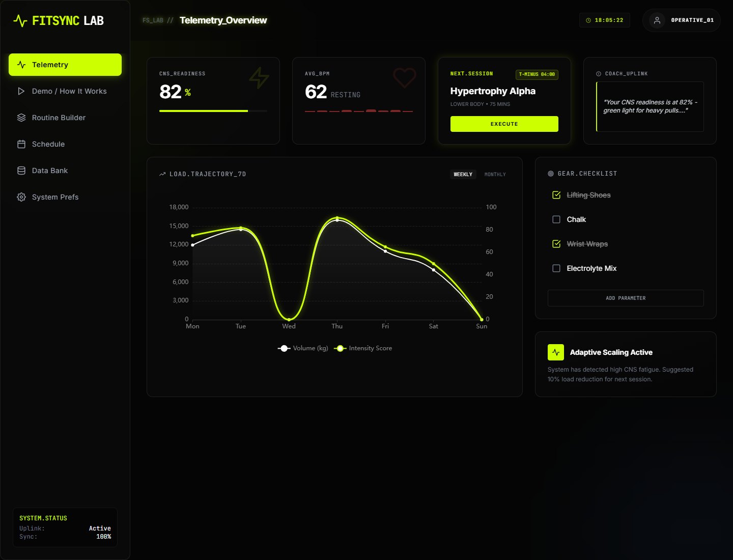The image size is (733, 560).
Task: Open the Data Bank section
Action: pos(65,171)
